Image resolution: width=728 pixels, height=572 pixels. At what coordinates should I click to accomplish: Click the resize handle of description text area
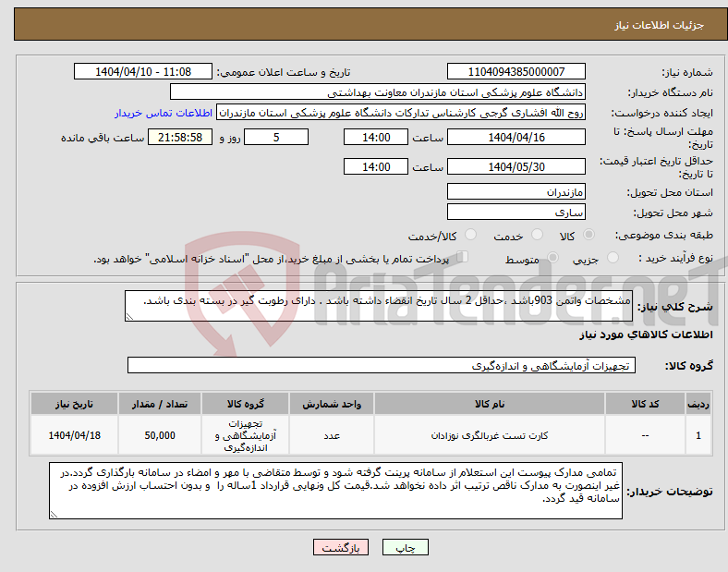coord(129,317)
